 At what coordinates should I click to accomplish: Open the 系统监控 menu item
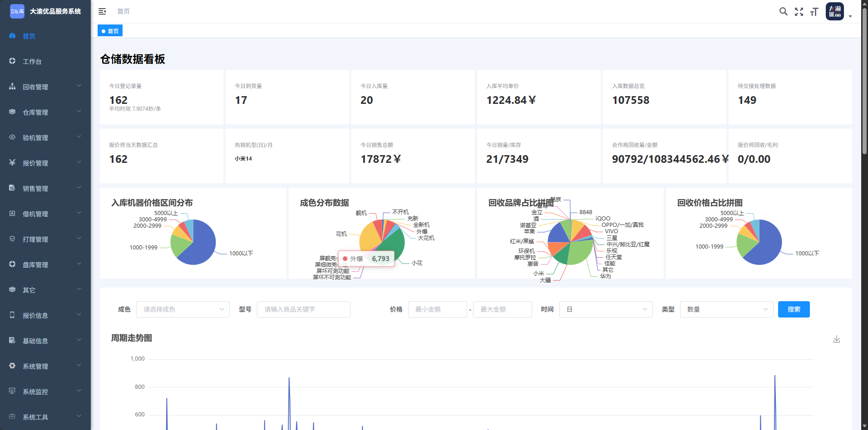tap(45, 391)
